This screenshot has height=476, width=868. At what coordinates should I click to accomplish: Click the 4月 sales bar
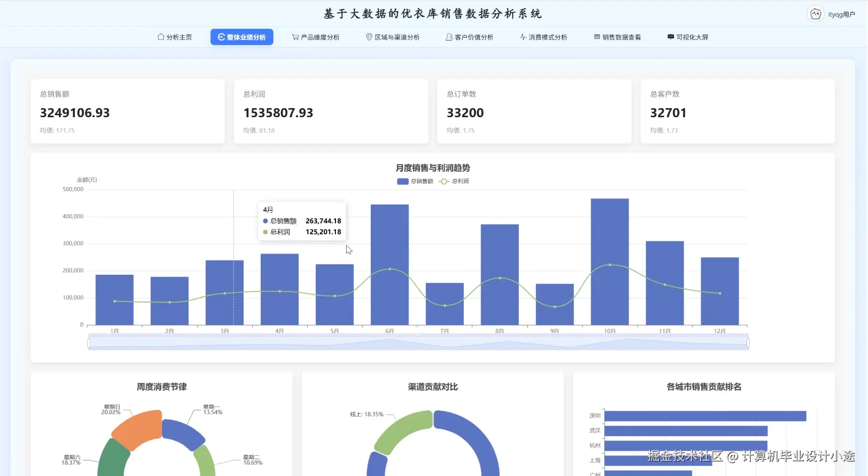[x=280, y=289]
